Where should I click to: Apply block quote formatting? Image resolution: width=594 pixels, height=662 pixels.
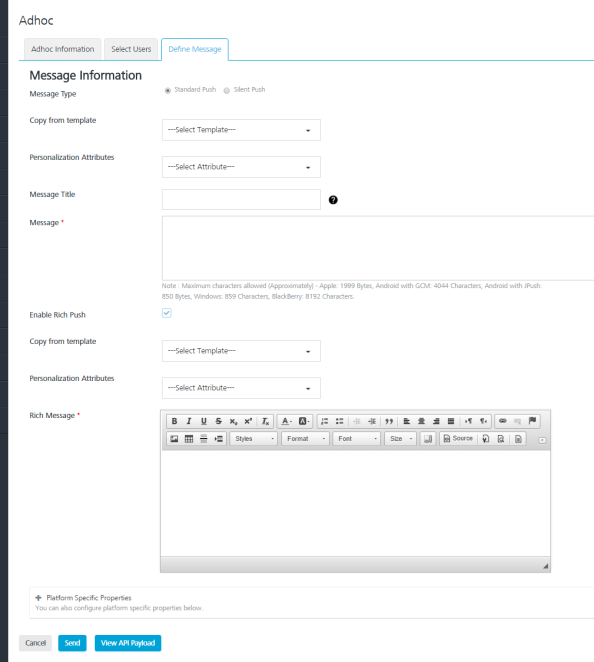point(389,421)
